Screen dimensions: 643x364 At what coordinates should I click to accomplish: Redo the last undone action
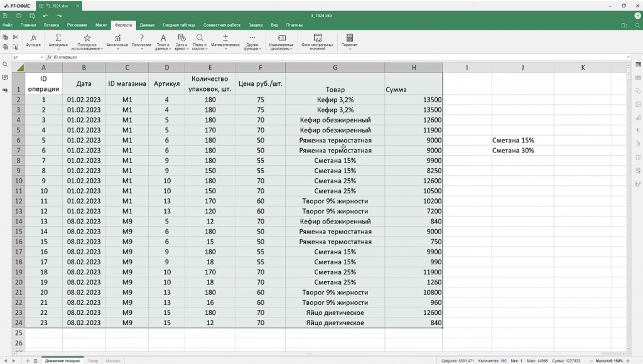coord(59,16)
